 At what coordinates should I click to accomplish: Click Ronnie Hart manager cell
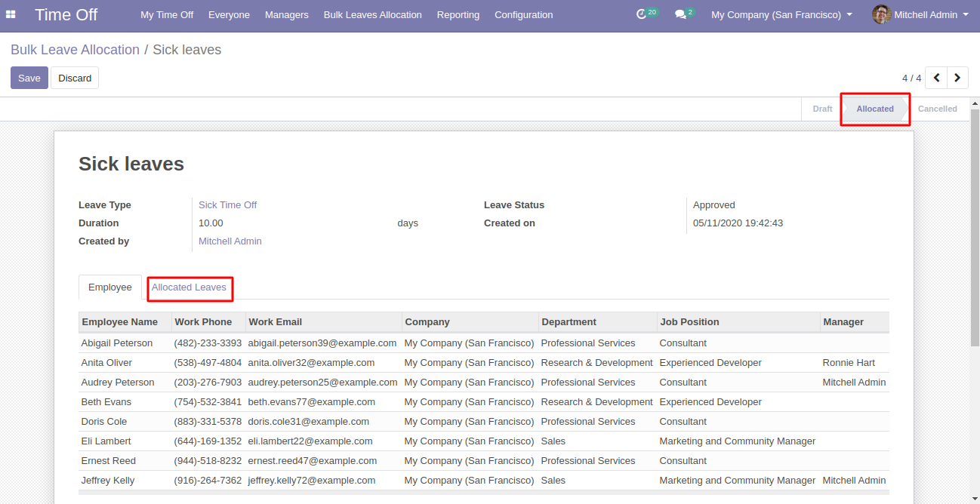849,363
